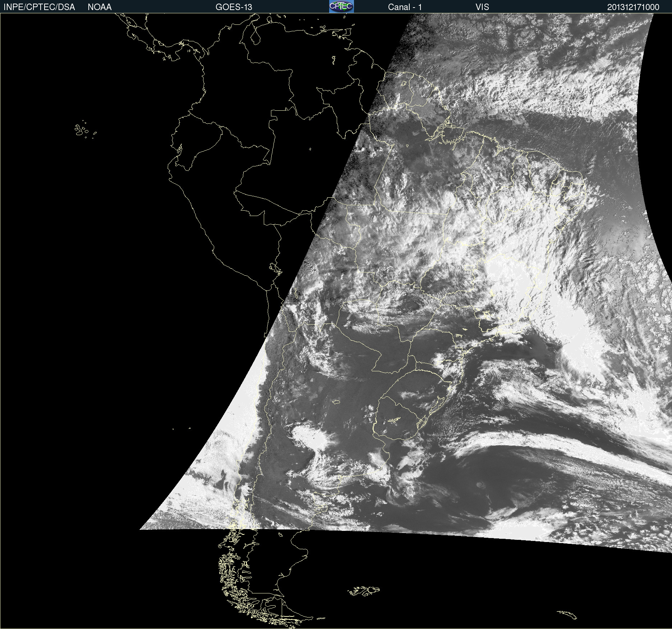Click the NOAA label in header

click(100, 7)
